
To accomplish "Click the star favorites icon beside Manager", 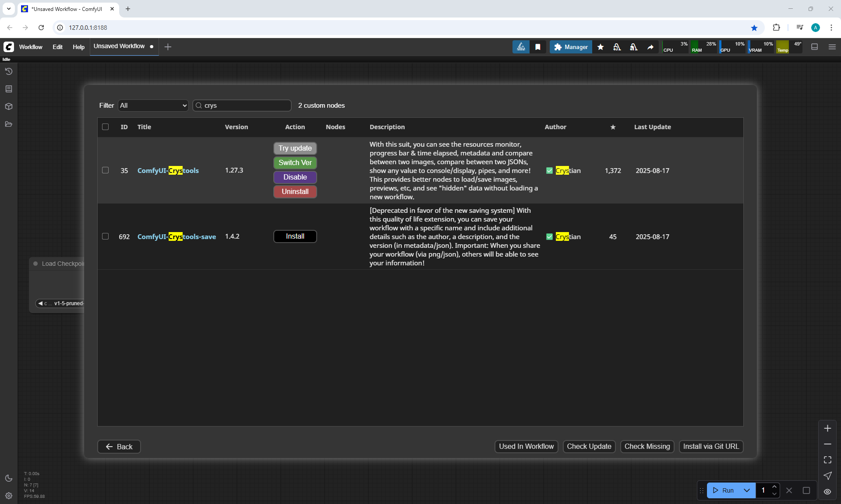I will pyautogui.click(x=601, y=47).
